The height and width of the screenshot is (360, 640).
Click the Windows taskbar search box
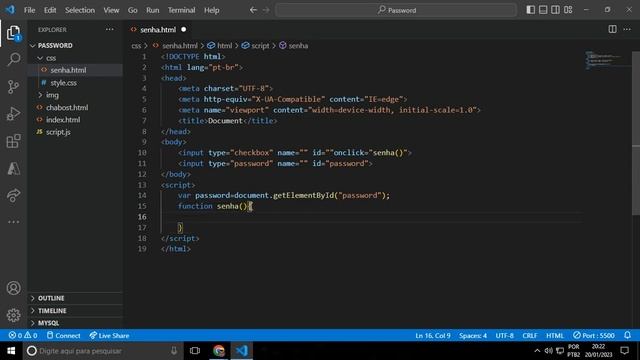tap(102, 351)
